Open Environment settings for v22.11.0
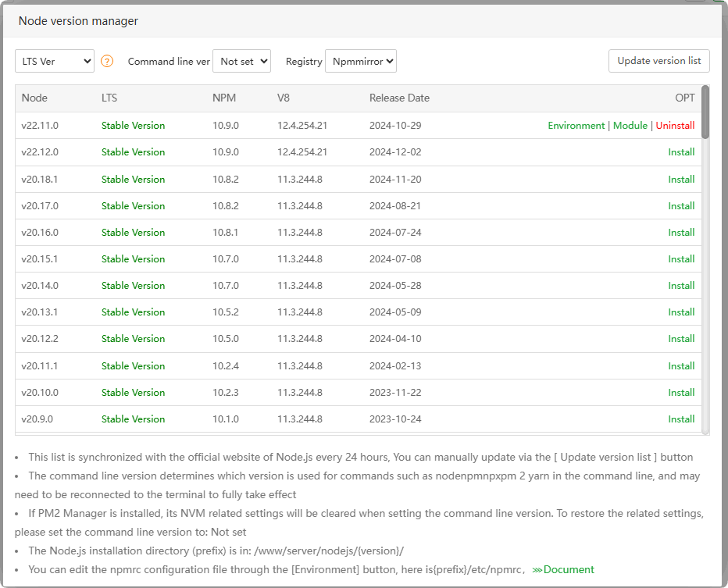The width and height of the screenshot is (728, 588). (x=576, y=126)
